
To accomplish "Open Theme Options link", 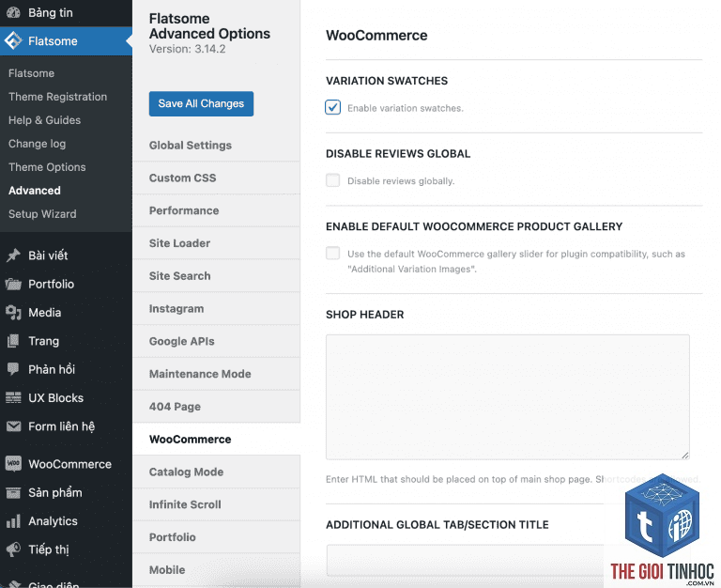I will [47, 167].
